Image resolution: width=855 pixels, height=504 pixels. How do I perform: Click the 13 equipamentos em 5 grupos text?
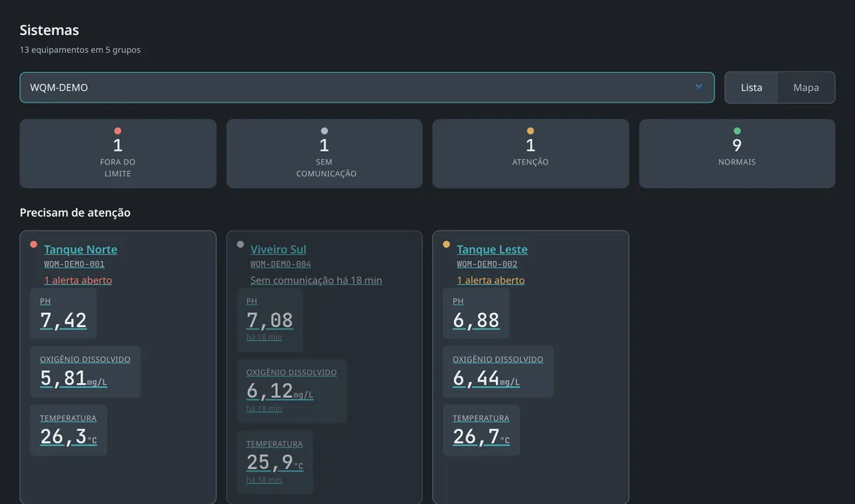point(80,50)
